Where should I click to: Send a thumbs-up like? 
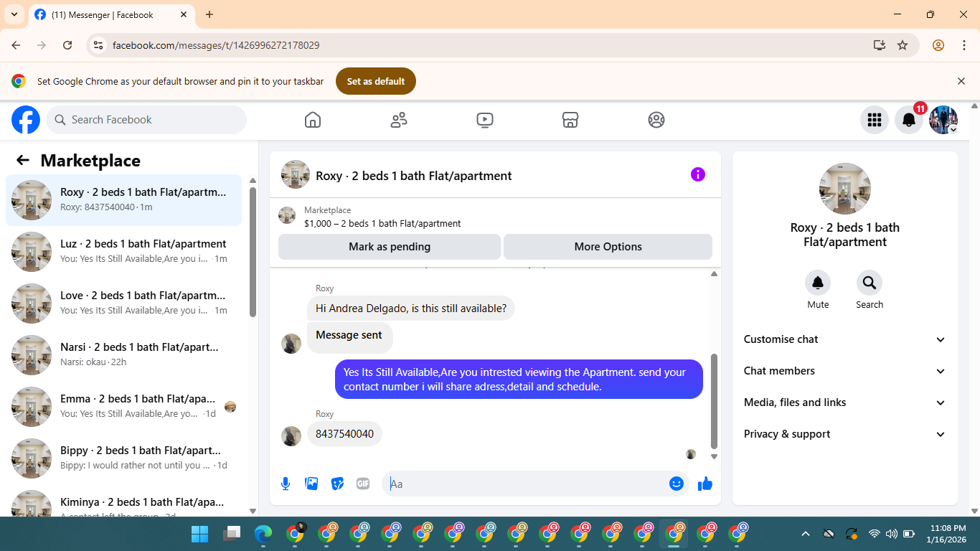click(x=705, y=484)
